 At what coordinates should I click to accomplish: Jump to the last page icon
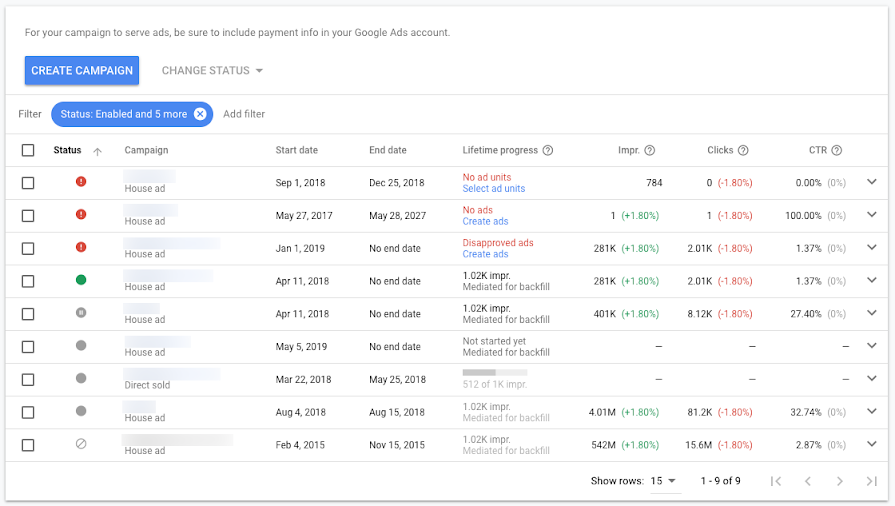871,481
